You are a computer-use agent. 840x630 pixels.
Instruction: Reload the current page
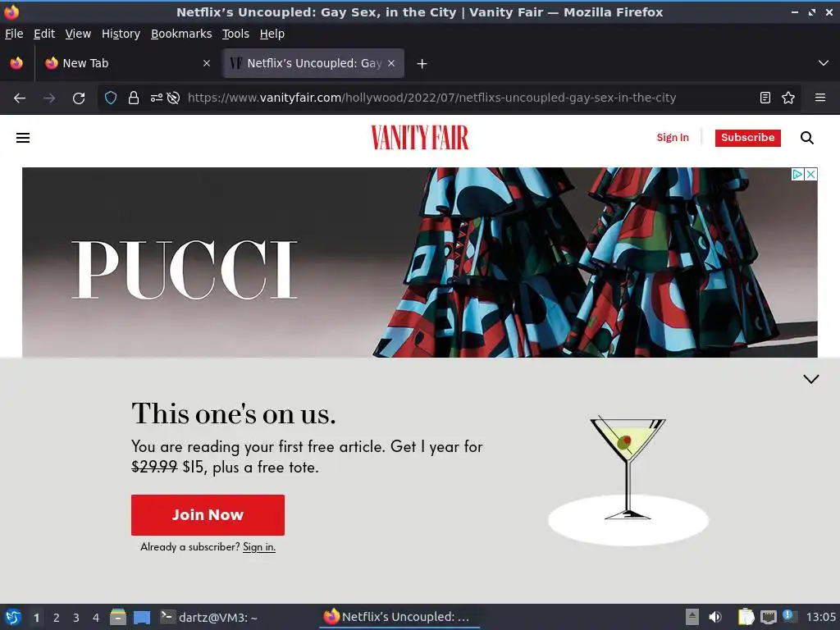[79, 98]
